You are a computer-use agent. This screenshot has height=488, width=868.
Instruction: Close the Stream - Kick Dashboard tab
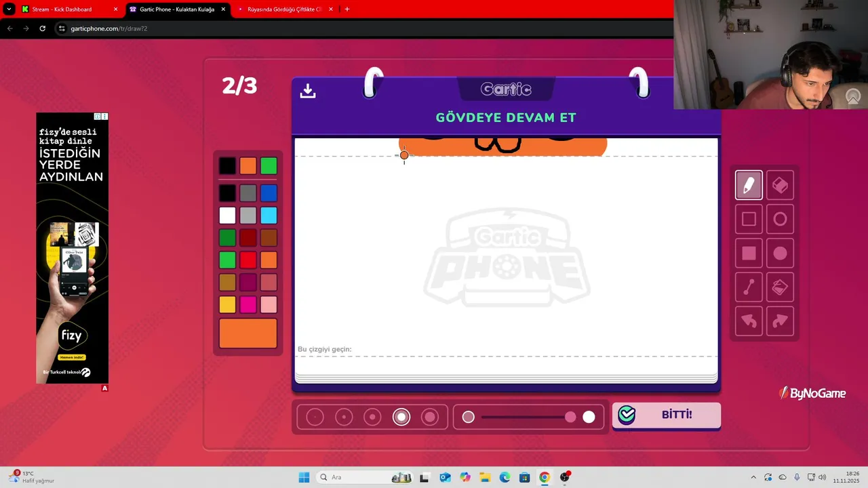pyautogui.click(x=115, y=9)
